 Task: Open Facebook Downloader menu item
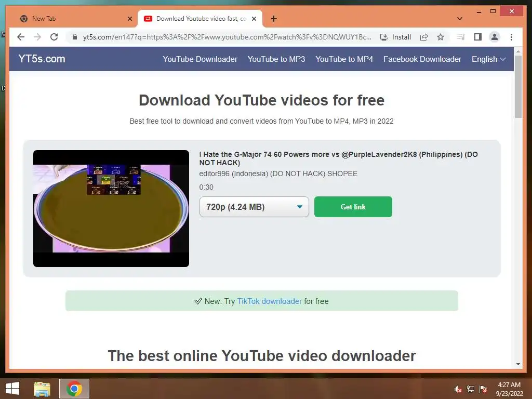422,59
